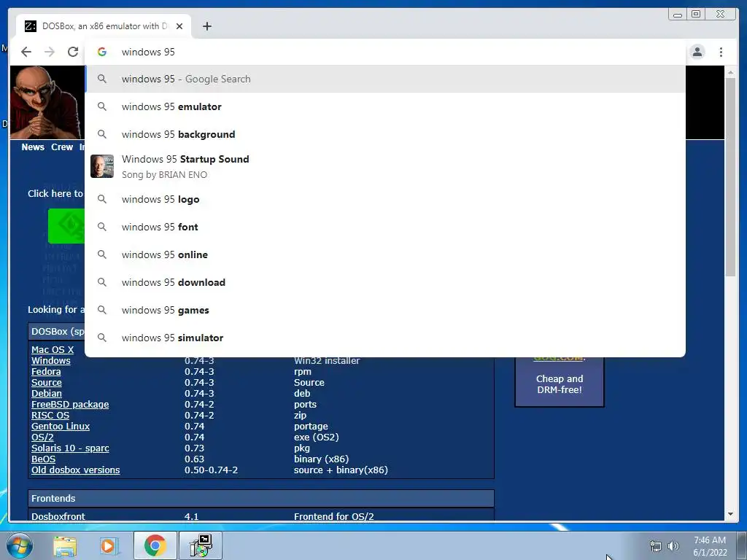
Task: Click the 'Win32 installer' description text
Action: pyautogui.click(x=327, y=360)
